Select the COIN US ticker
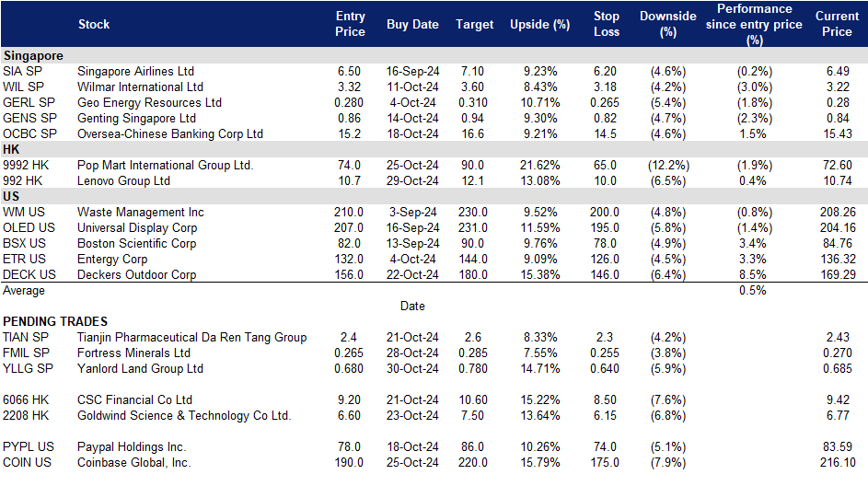The height and width of the screenshot is (486, 868). pyautogui.click(x=27, y=463)
